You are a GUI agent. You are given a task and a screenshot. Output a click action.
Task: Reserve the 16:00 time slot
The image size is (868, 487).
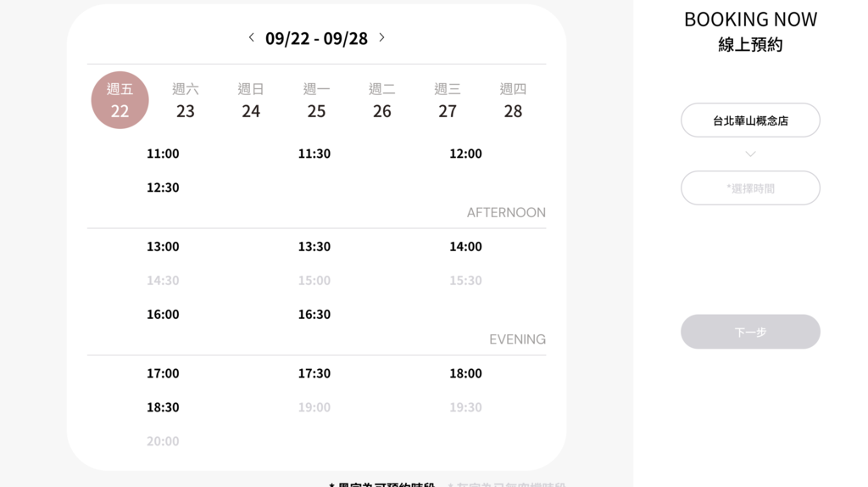click(163, 315)
